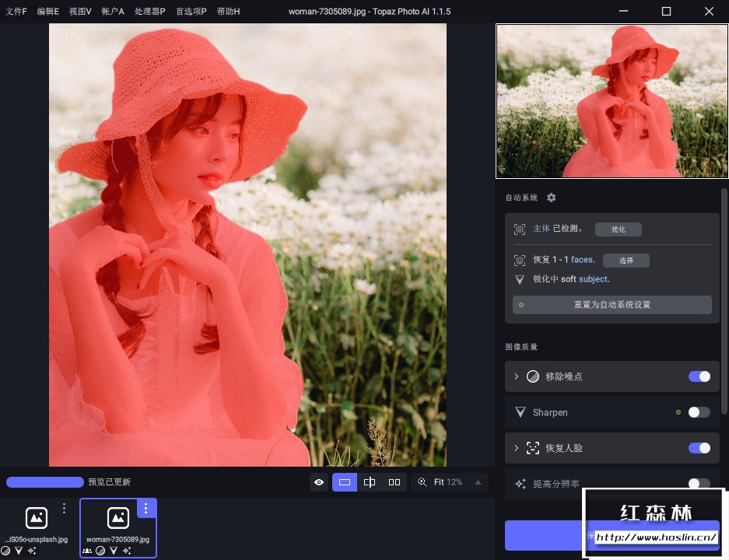Click the right panel vertical scrollbar
This screenshot has width=729, height=560.
(724, 301)
